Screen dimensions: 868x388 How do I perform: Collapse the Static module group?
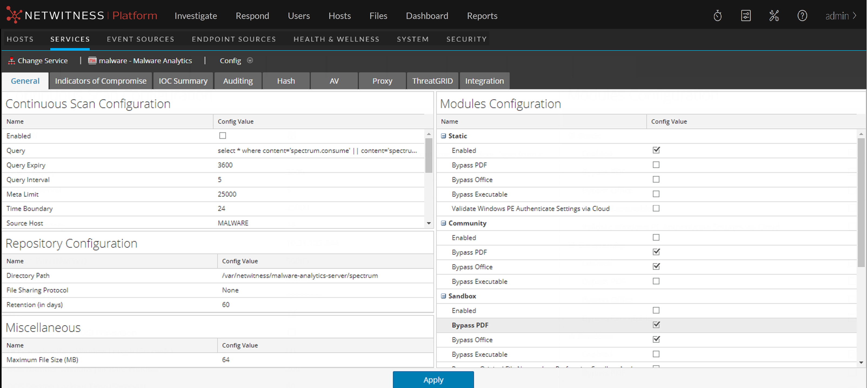pyautogui.click(x=443, y=136)
